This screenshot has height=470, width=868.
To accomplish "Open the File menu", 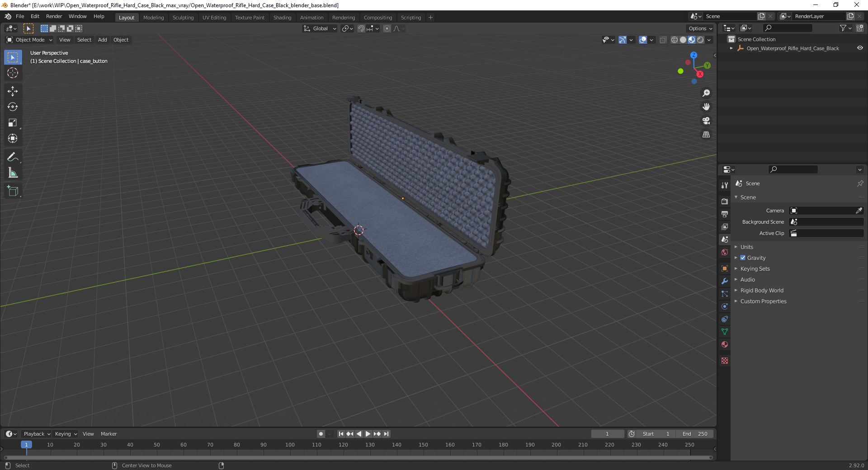I will pos(20,16).
